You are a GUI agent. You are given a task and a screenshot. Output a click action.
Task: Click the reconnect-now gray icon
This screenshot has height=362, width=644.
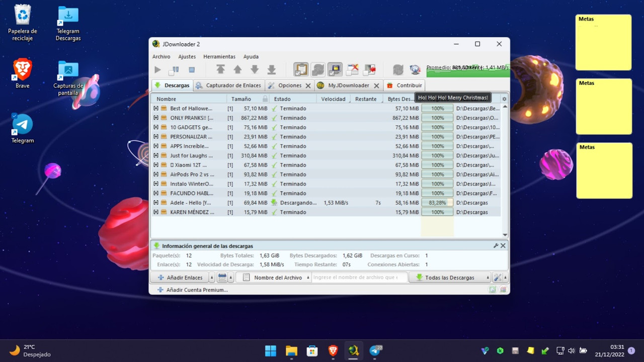(x=398, y=70)
